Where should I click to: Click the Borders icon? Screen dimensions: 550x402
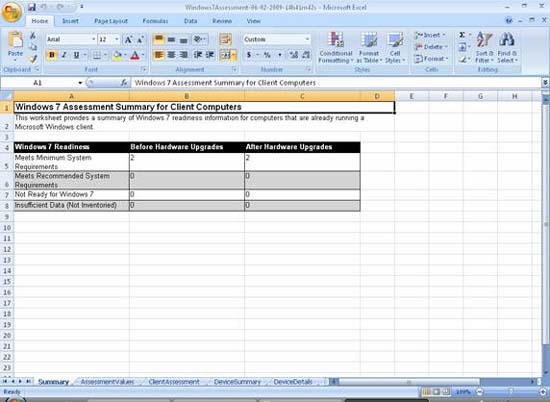[x=96, y=55]
